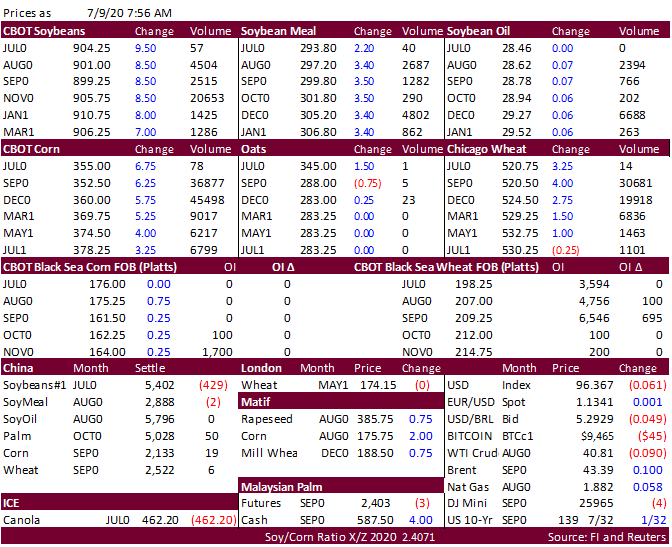Select the Soybean Meal section header
Viewport: 672px width, 547px height.
(277, 31)
